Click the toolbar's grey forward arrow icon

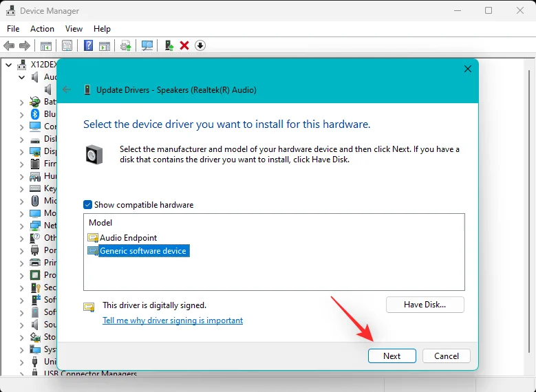point(25,45)
